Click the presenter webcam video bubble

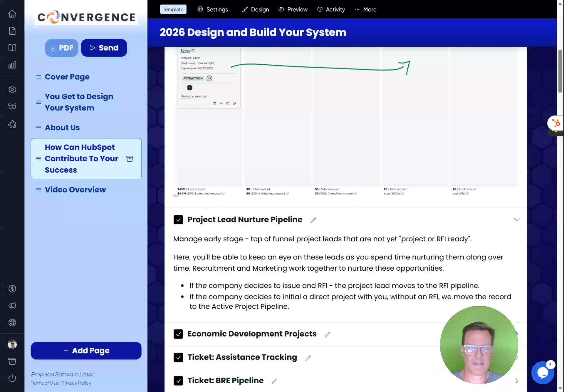pos(479,345)
